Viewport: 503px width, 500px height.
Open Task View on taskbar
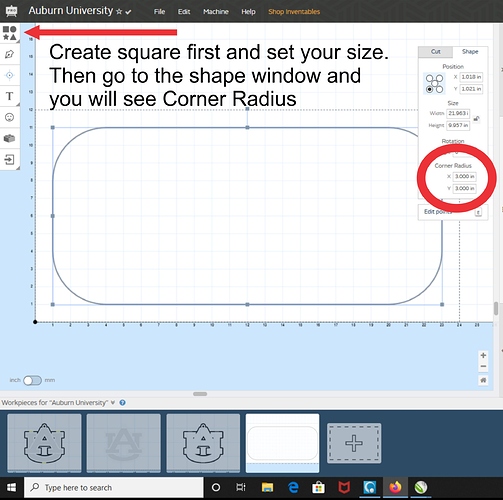tap(241, 488)
